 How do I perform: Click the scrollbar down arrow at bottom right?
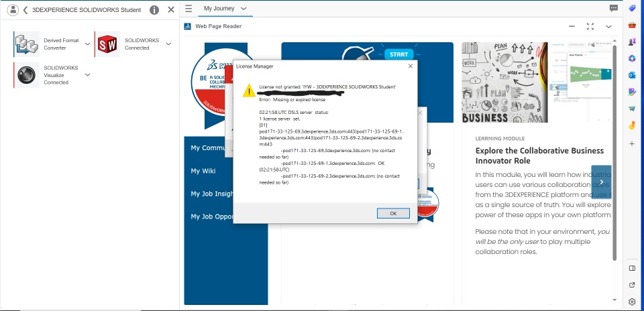(x=614, y=300)
